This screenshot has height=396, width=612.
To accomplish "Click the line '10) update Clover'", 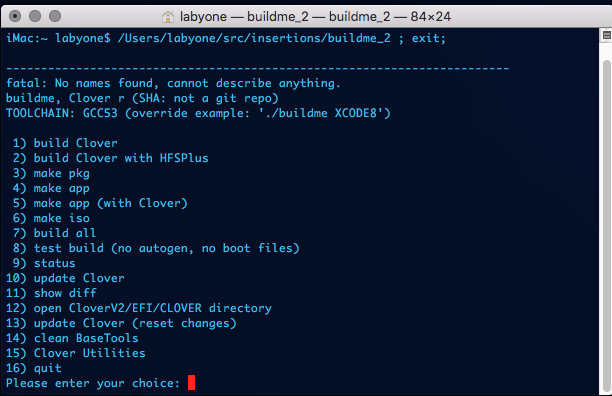I will pos(65,278).
